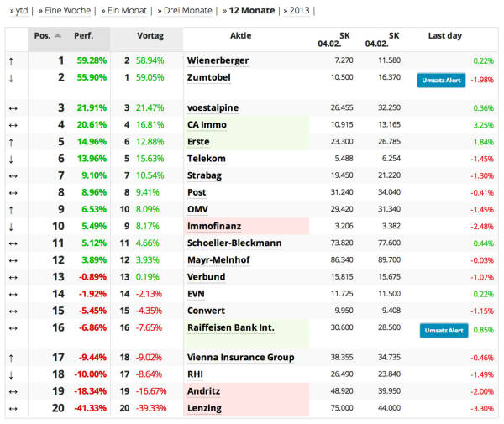Click the up arrow icon in Vienna Insurance row
Screen dimensions: 504x424
point(10,358)
